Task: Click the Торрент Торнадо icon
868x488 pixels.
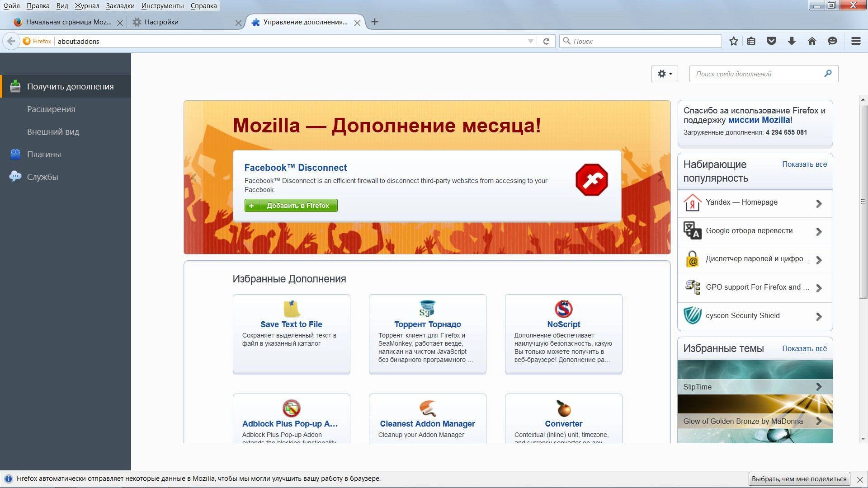Action: coord(427,309)
